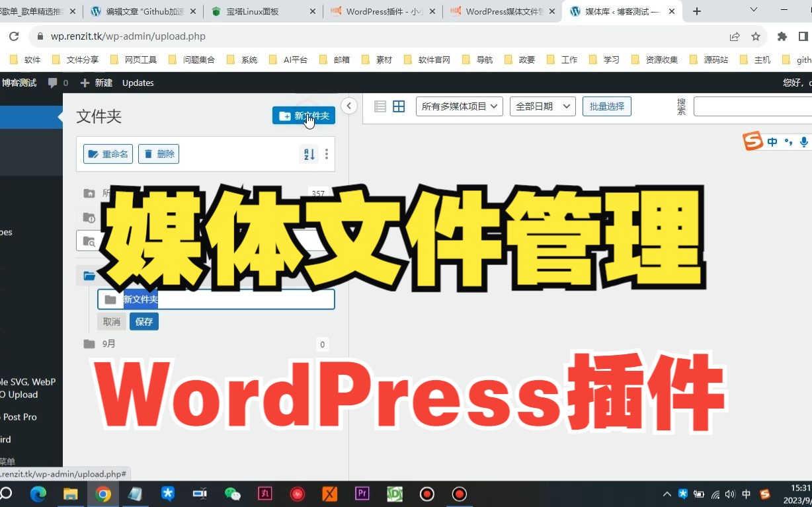The image size is (812, 507).
Task: Open the Chrome extensions puzzle icon
Action: 782,36
